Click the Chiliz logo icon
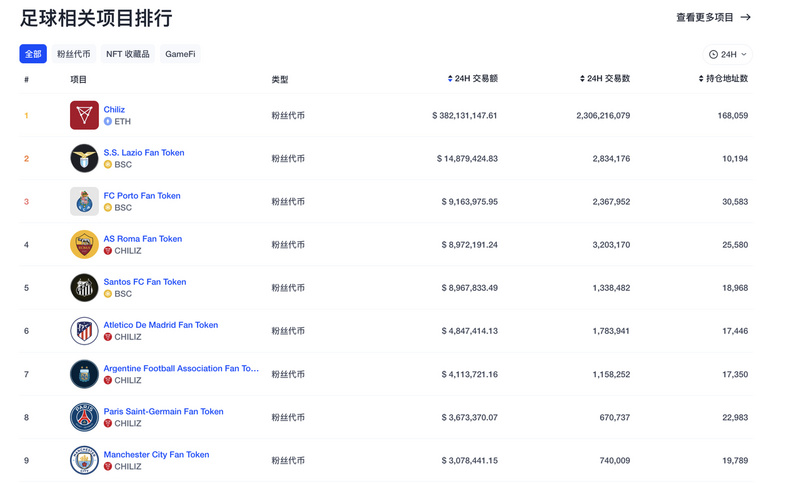Screen dimensions: 800x484 84,115
